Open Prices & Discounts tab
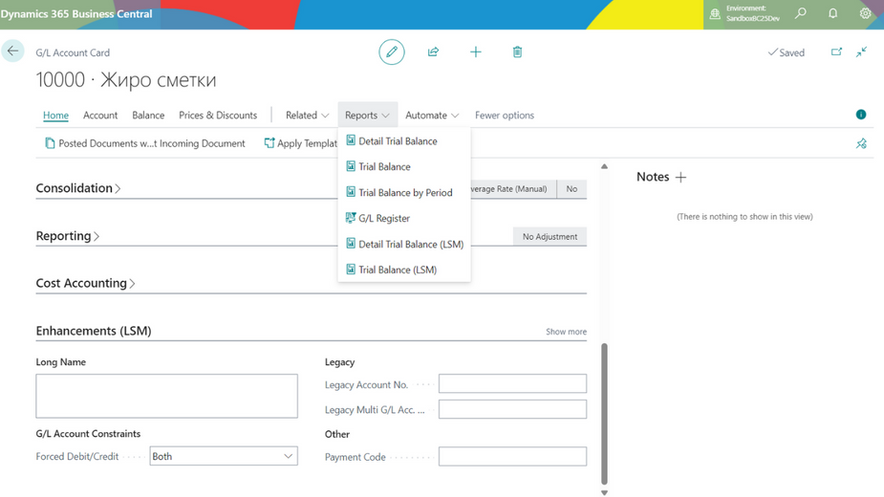 pyautogui.click(x=218, y=115)
